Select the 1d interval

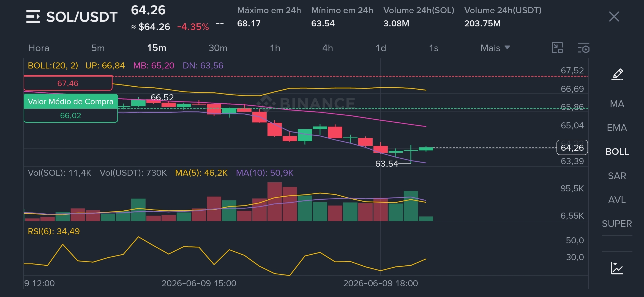tap(381, 48)
